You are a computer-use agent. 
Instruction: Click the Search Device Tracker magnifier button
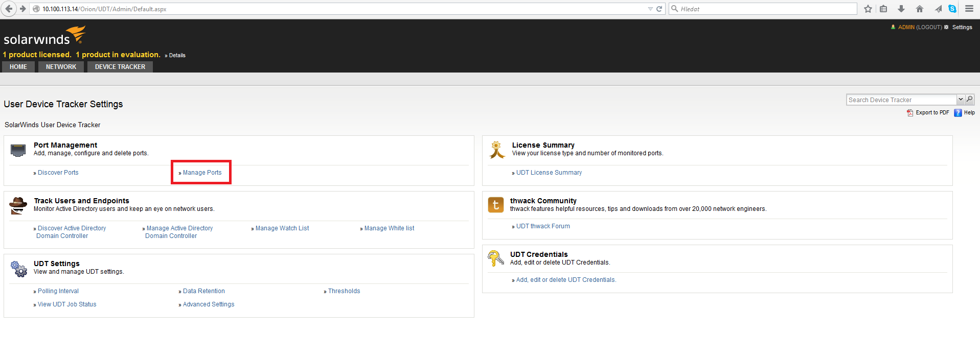click(x=970, y=100)
